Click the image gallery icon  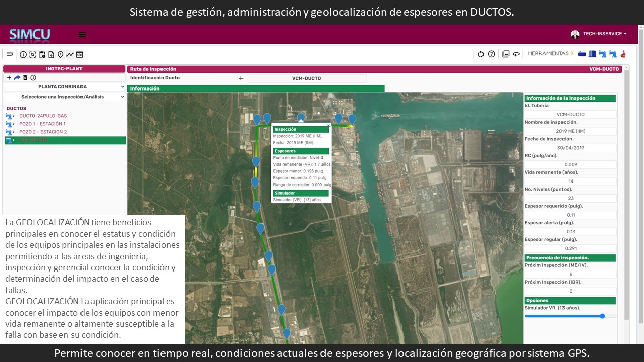(x=506, y=54)
